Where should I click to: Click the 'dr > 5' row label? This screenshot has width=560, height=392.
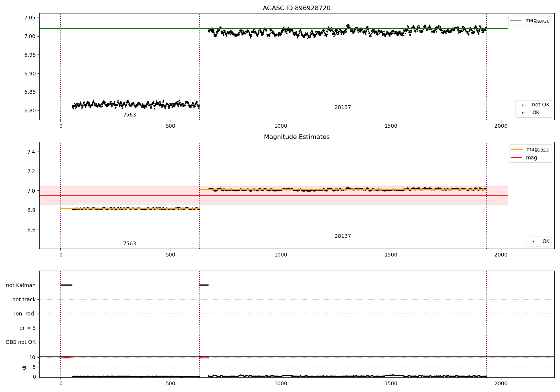tap(28, 328)
